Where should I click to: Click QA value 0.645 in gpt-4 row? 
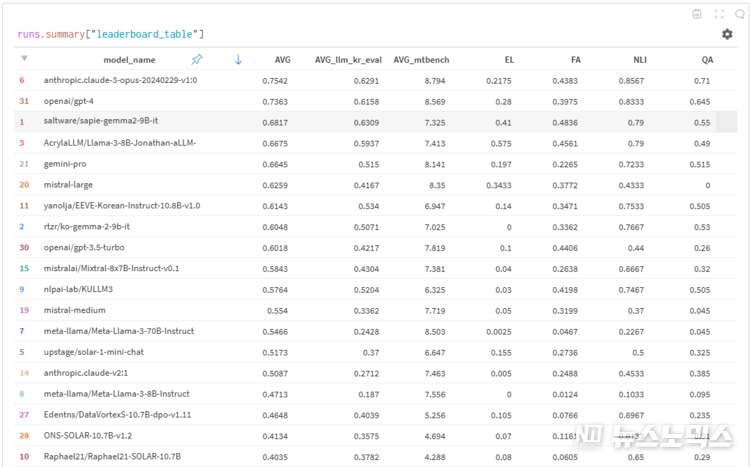(700, 102)
